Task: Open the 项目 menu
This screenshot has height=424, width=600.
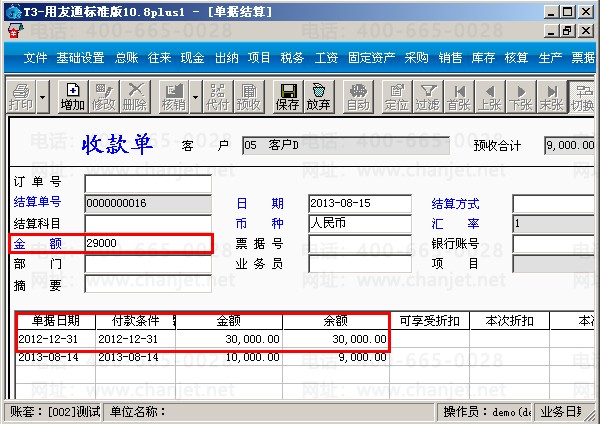Action: (x=259, y=58)
